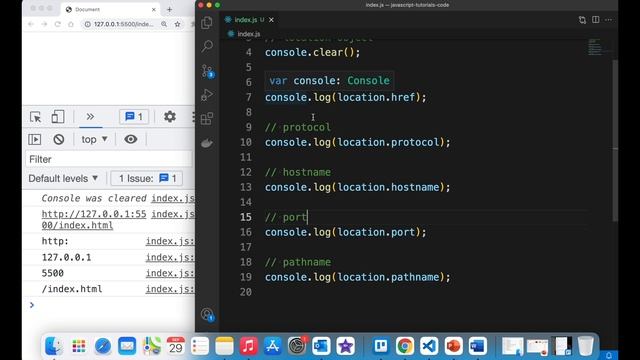Reload the browser page
This screenshot has width=640, height=360.
click(x=58, y=24)
